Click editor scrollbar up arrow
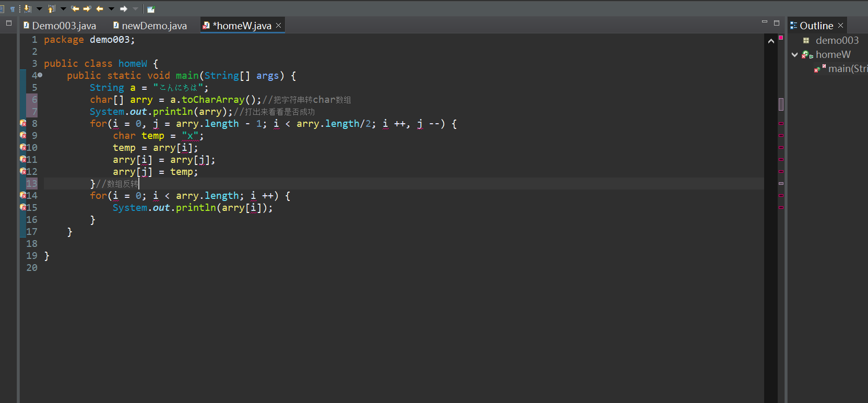The image size is (868, 403). 771,41
